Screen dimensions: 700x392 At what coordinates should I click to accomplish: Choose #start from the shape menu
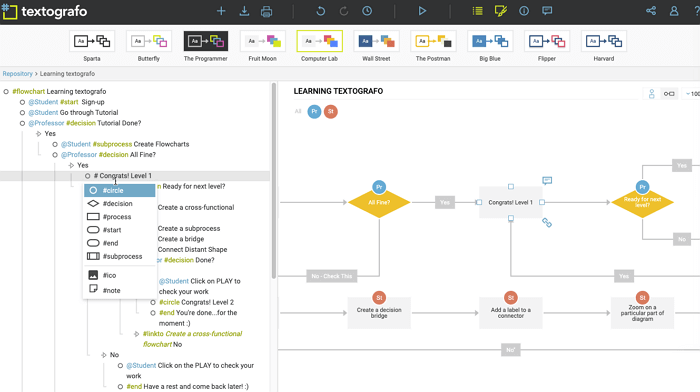[x=120, y=230]
